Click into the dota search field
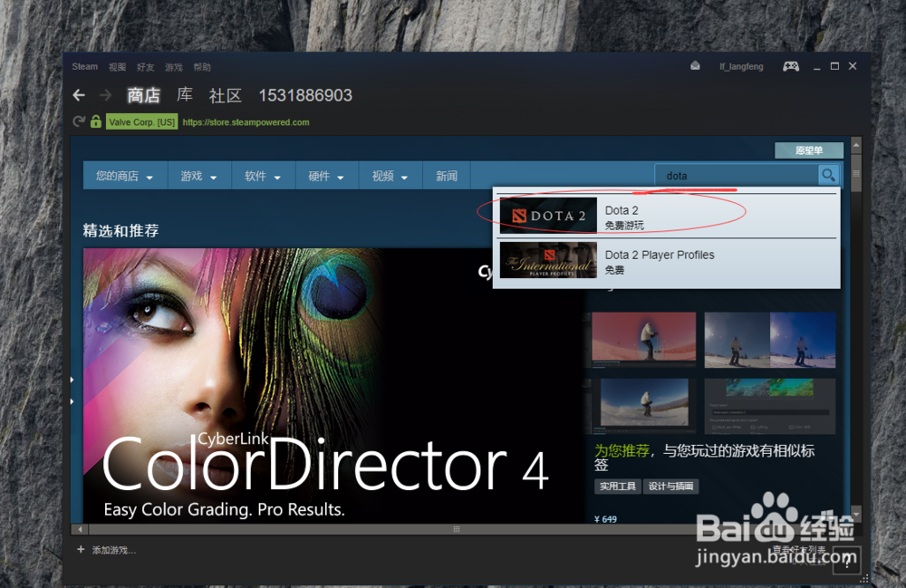906x588 pixels. click(x=737, y=176)
